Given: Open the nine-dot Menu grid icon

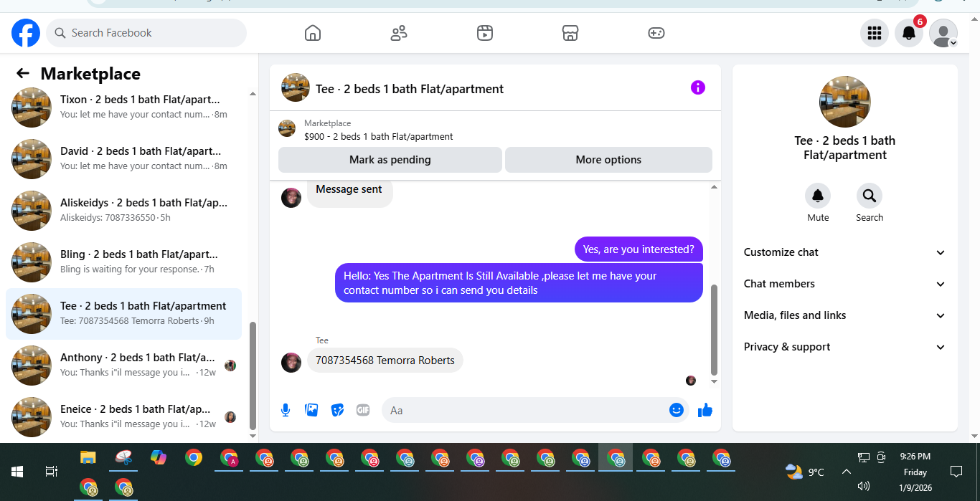Looking at the screenshot, I should click(874, 33).
